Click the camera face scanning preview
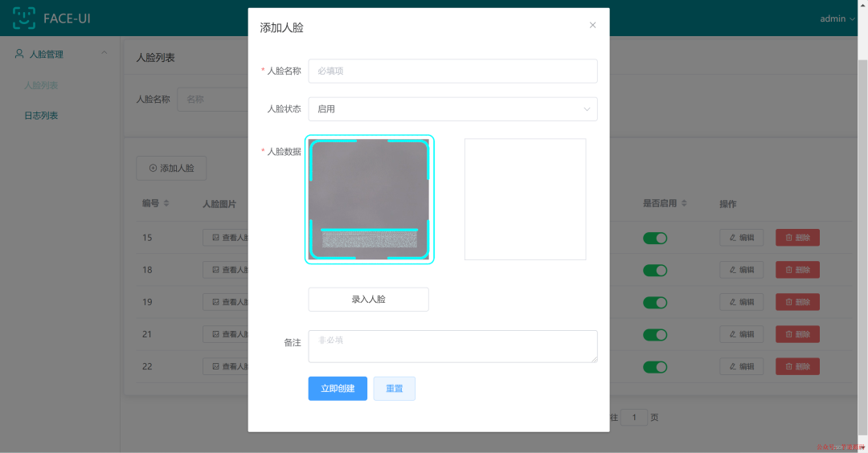Image resolution: width=868 pixels, height=453 pixels. [x=369, y=199]
